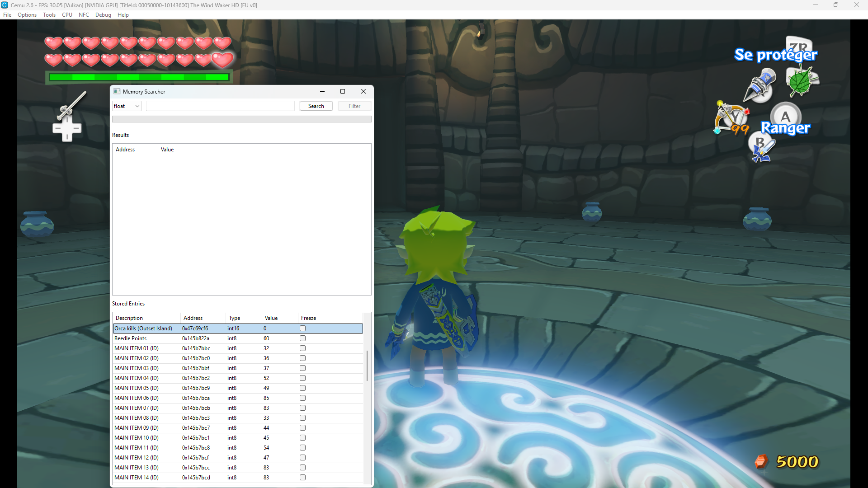868x488 pixels.
Task: Click the Filter button
Action: coord(354,106)
